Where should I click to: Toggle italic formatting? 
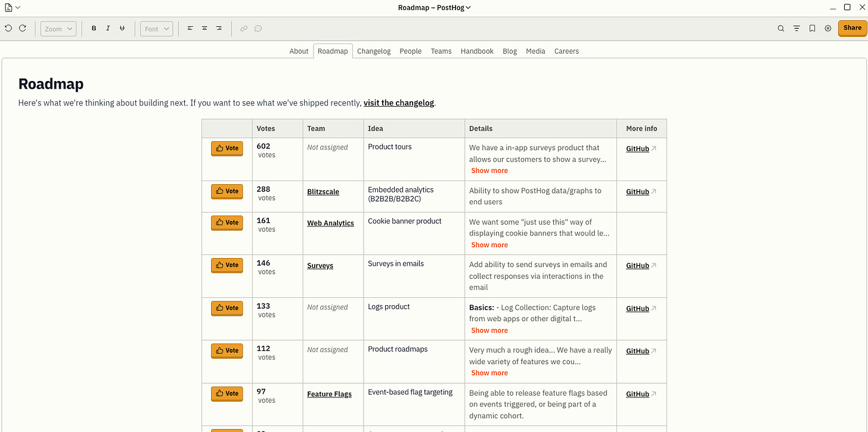coord(108,29)
